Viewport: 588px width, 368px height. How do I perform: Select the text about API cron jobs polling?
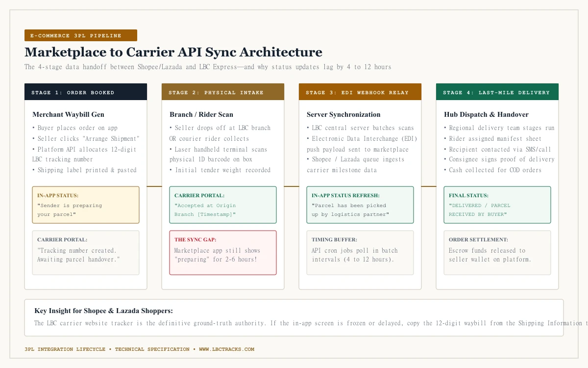click(355, 255)
